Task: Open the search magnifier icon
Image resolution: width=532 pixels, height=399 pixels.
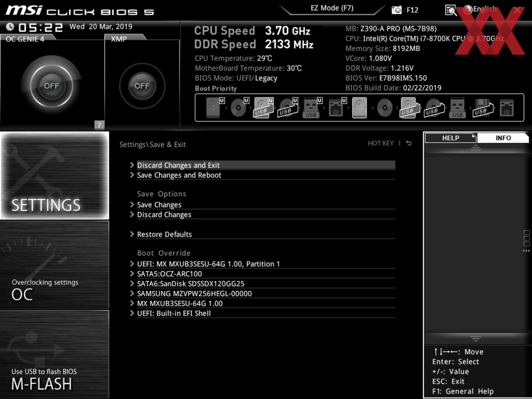Action: coord(451,10)
